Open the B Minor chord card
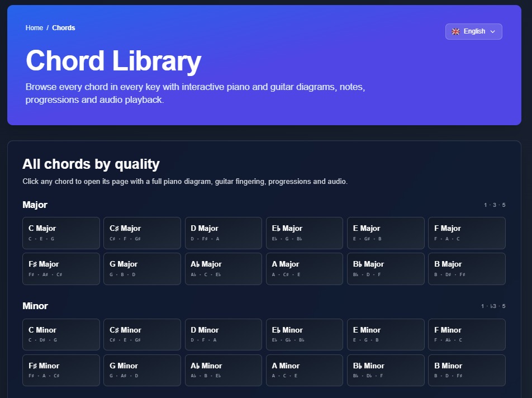Viewport: 532px width, 398px height. click(x=467, y=370)
